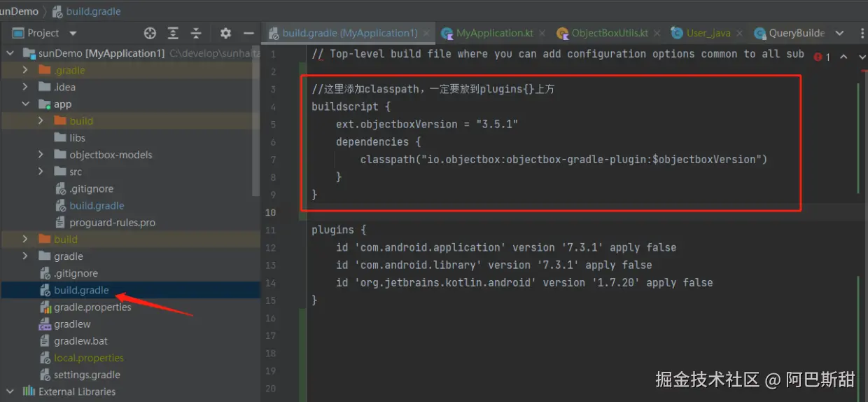This screenshot has height=402, width=868.
Task: Click the line 11 plugins code line
Action: click(x=339, y=230)
